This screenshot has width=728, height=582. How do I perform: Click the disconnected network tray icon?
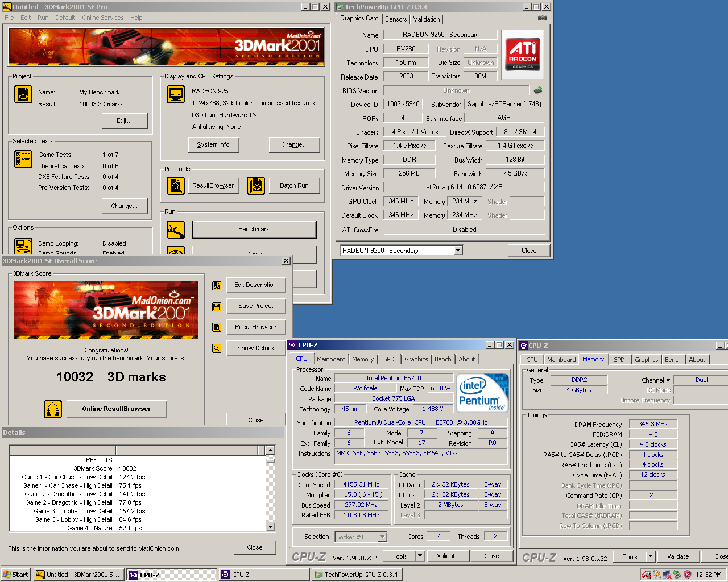[667, 575]
